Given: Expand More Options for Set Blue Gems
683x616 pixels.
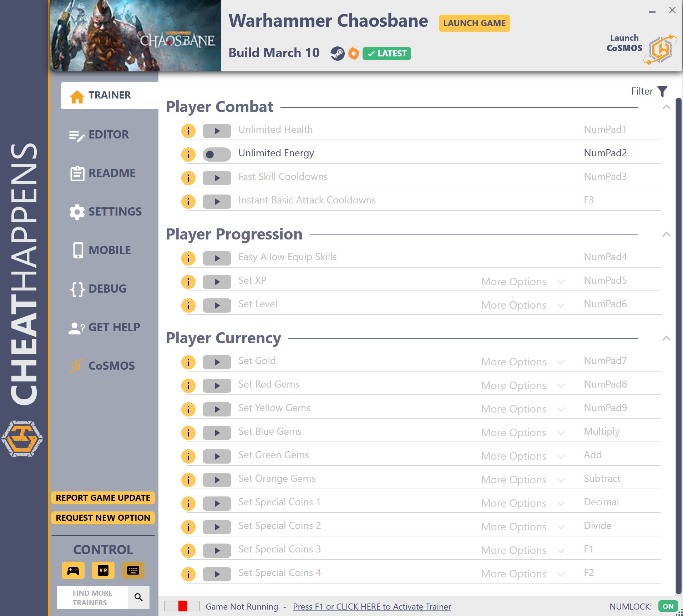Looking at the screenshot, I should coord(523,433).
